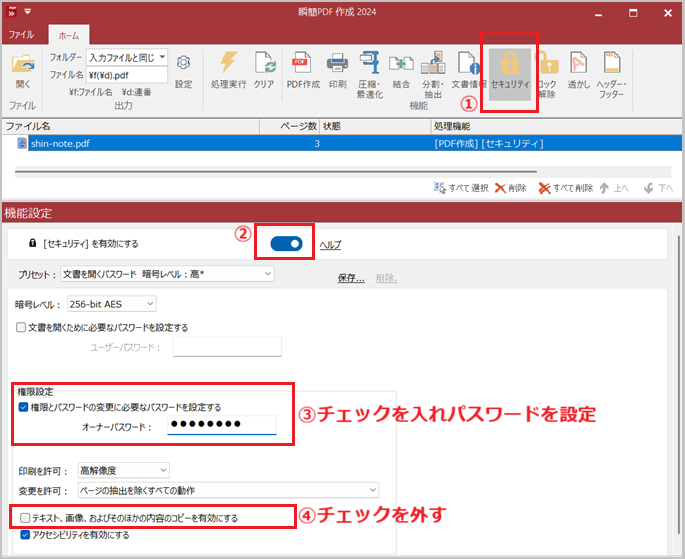Click the 保存... preset link
This screenshot has width=685, height=559.
pyautogui.click(x=351, y=278)
